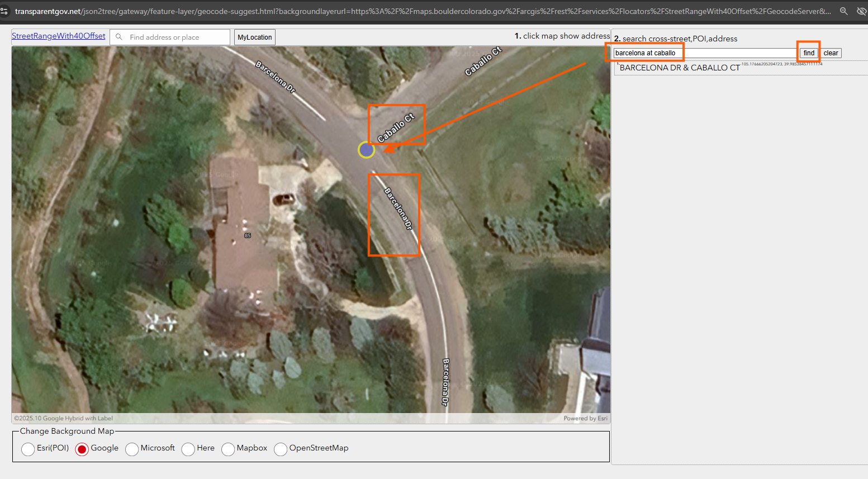868x479 pixels.
Task: Click the site information icon in address bar
Action: (4, 11)
